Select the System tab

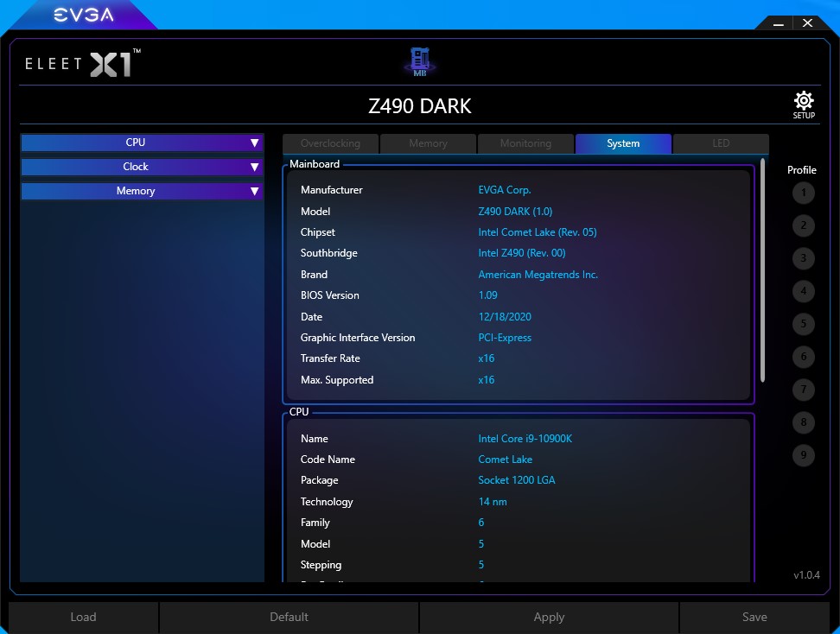point(623,143)
